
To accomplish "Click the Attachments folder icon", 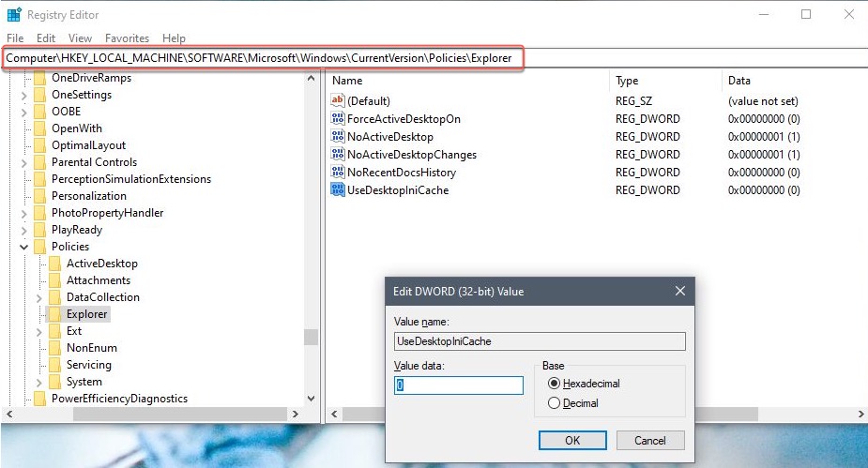I will [x=54, y=280].
